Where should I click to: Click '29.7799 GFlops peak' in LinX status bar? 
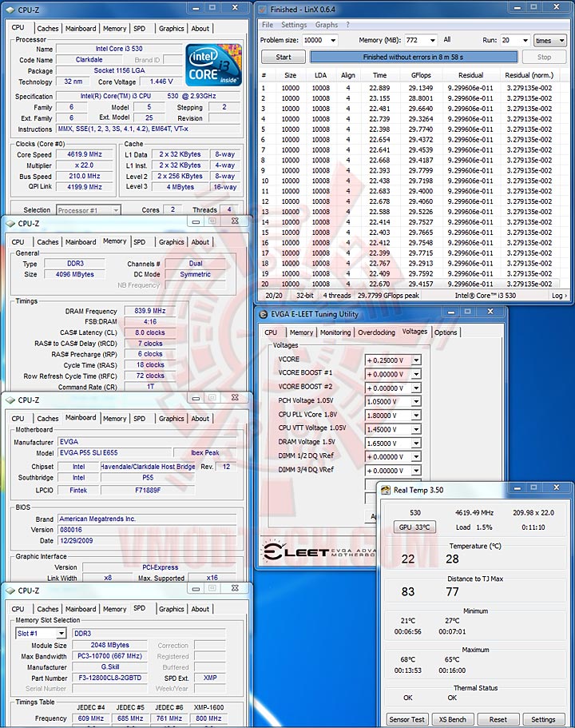[x=388, y=296]
